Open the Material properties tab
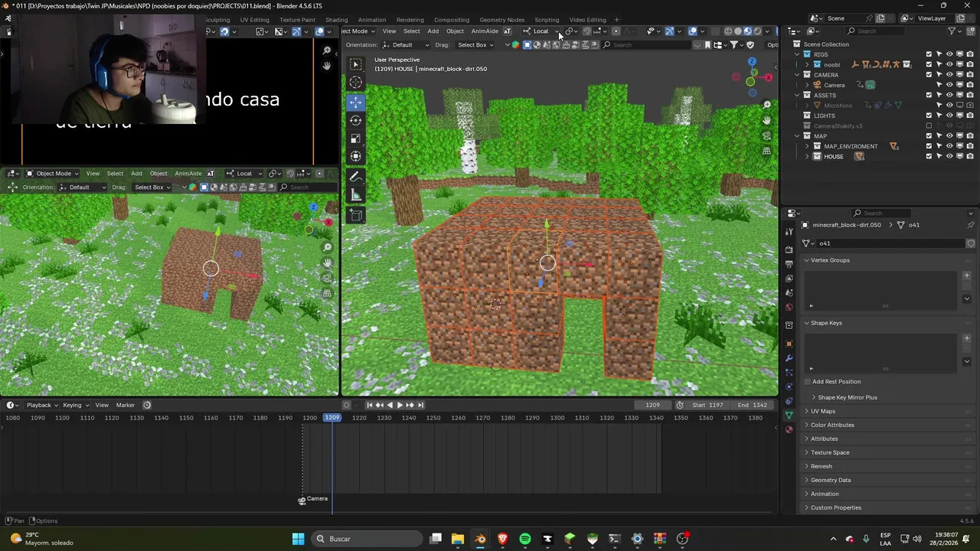The height and width of the screenshot is (551, 980). point(789,429)
